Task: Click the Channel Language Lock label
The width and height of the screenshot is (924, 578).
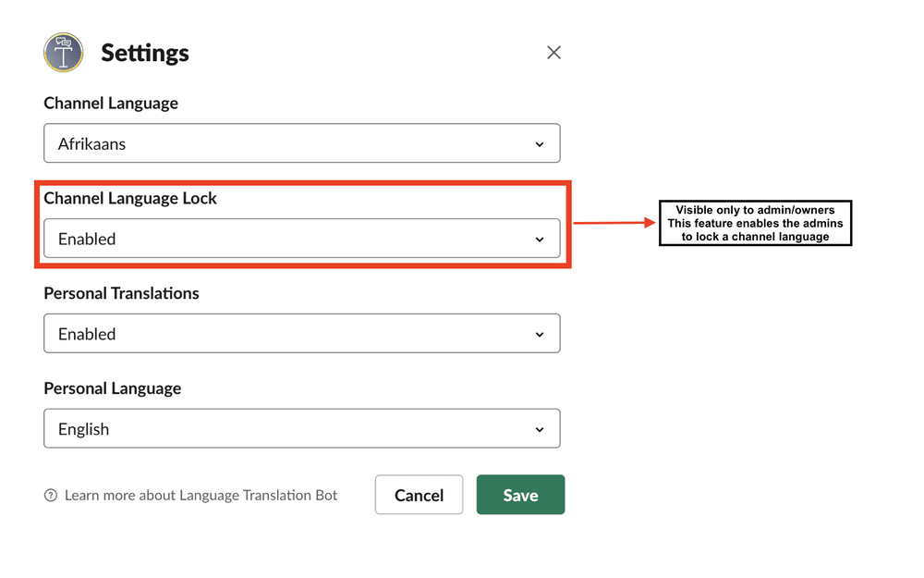Action: click(x=130, y=198)
